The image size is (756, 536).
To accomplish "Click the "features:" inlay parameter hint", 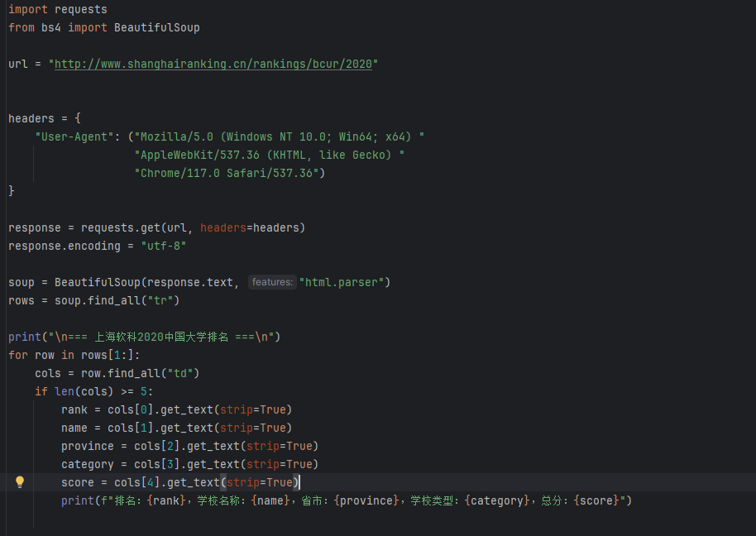I will [x=272, y=282].
